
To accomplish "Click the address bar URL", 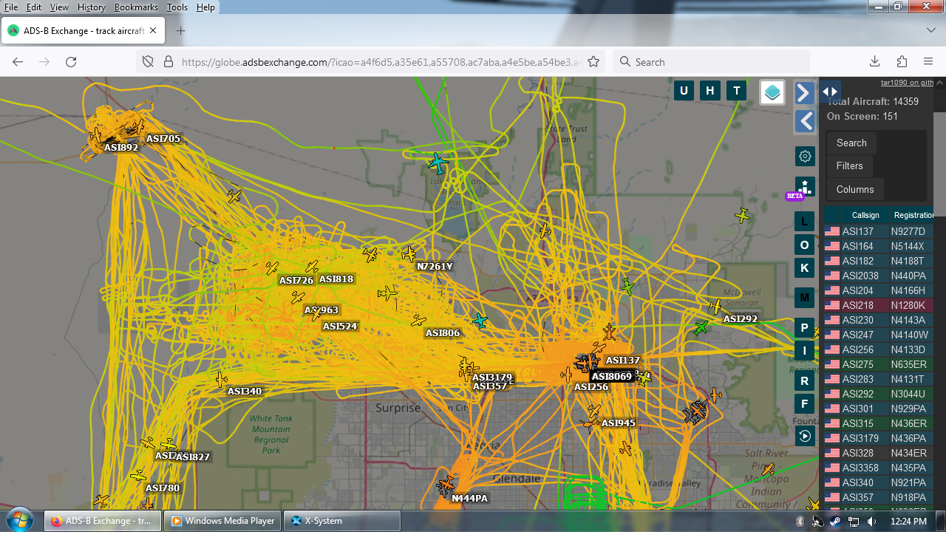I will point(381,62).
